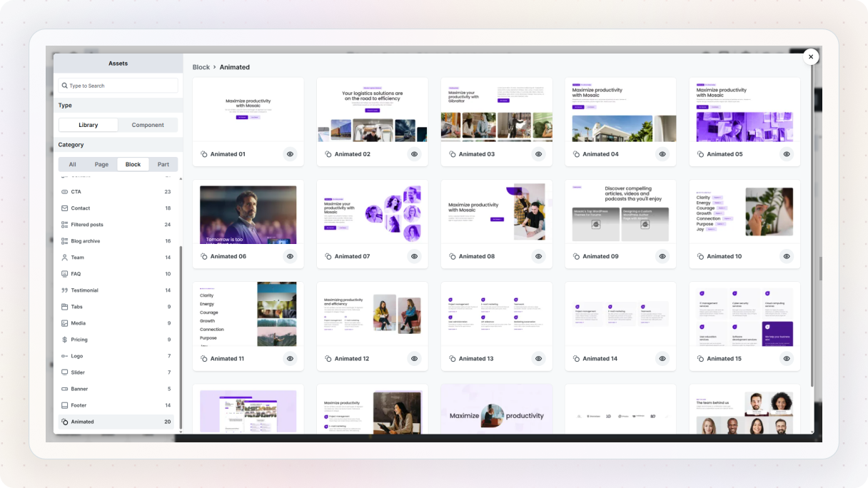868x488 pixels.
Task: Click the Team person icon
Action: pyautogui.click(x=64, y=258)
